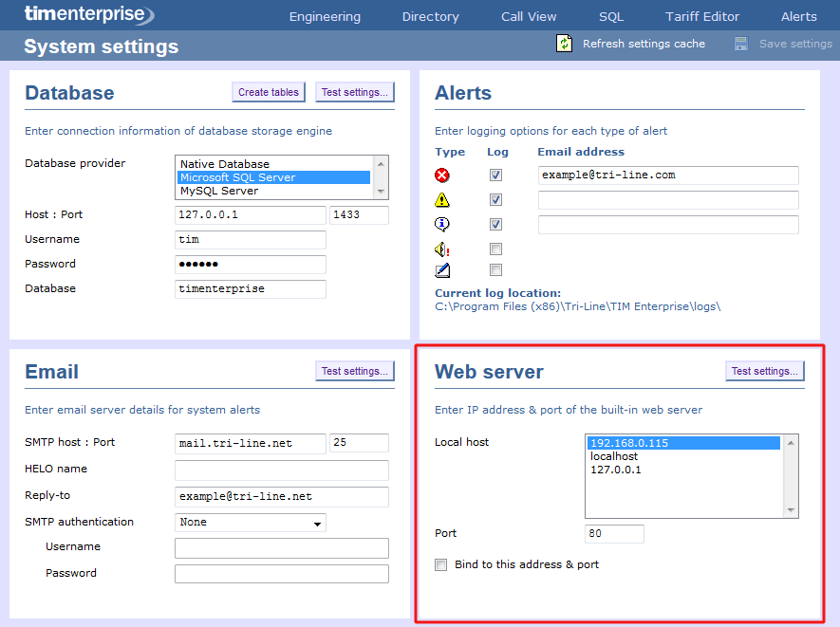The image size is (840, 627).
Task: Click Email Test settings button
Action: pyautogui.click(x=355, y=371)
